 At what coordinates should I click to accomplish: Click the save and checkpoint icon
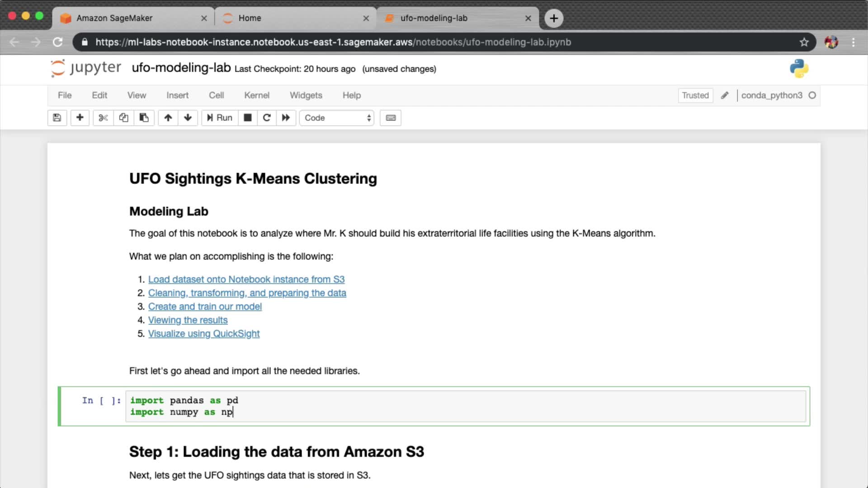57,118
